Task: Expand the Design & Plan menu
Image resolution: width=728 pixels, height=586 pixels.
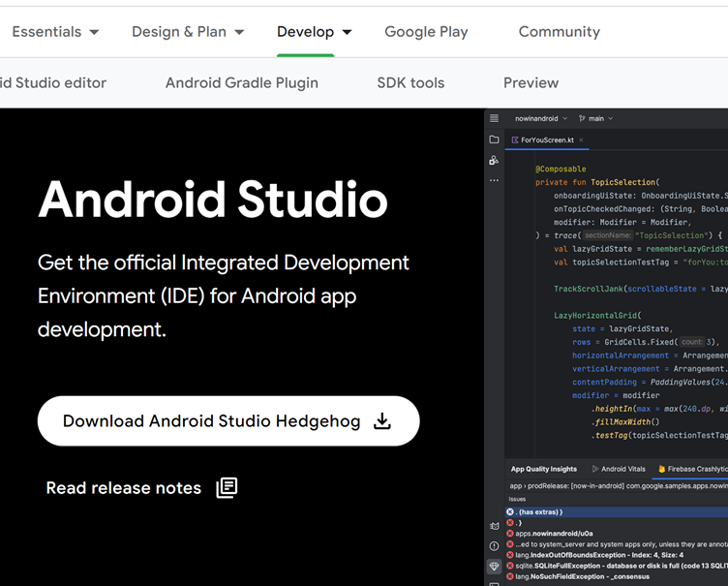Action: 188,32
